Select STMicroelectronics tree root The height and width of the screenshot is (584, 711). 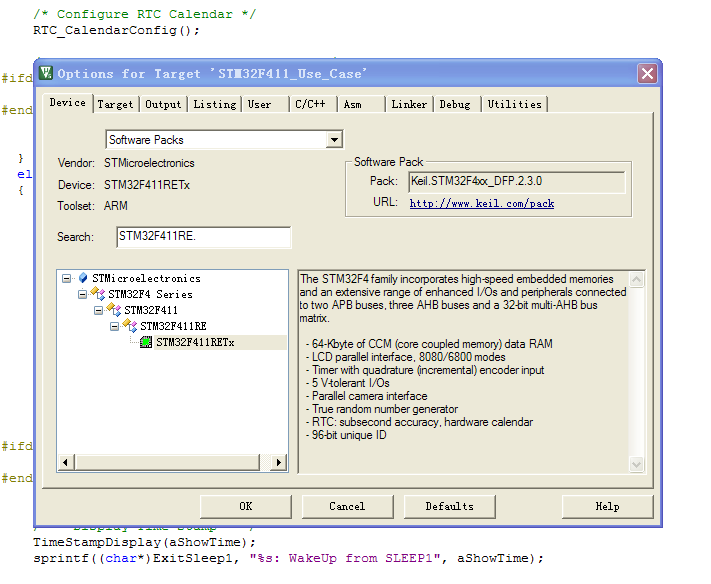click(x=146, y=278)
